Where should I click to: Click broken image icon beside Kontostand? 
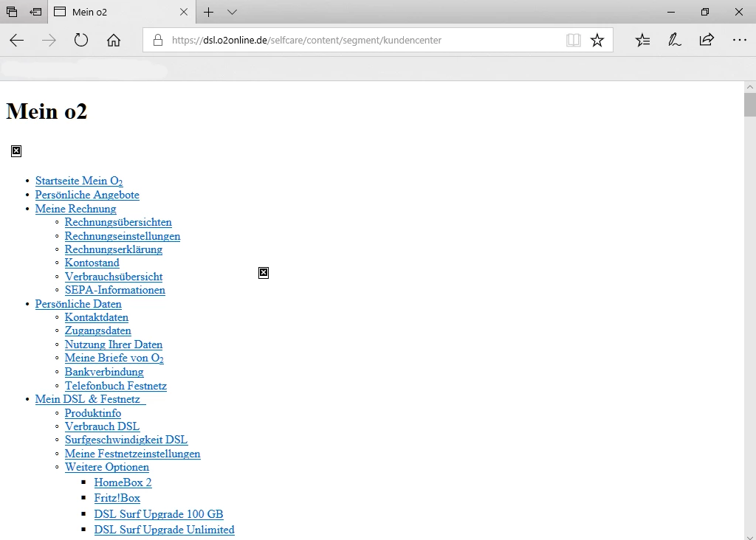tap(264, 273)
